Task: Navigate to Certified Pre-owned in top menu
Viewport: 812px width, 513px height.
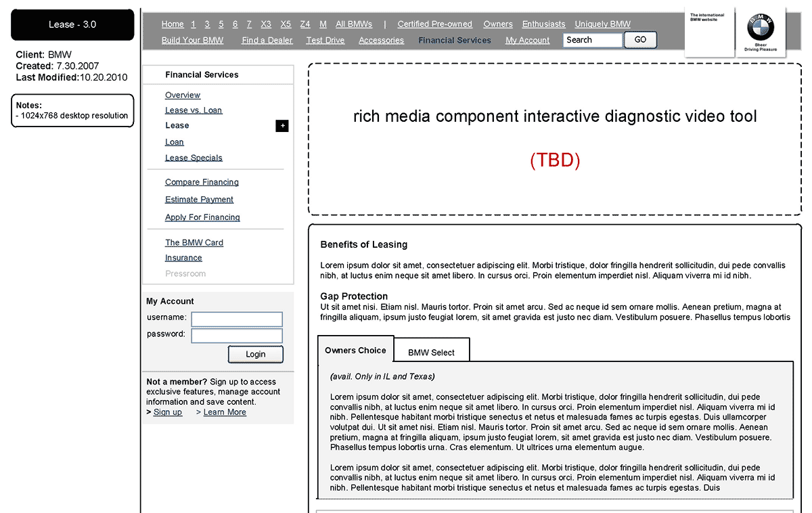Action: [434, 24]
